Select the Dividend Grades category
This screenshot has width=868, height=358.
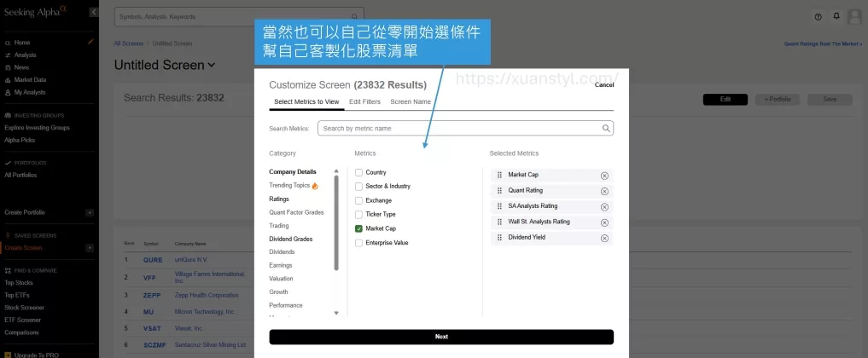point(291,239)
